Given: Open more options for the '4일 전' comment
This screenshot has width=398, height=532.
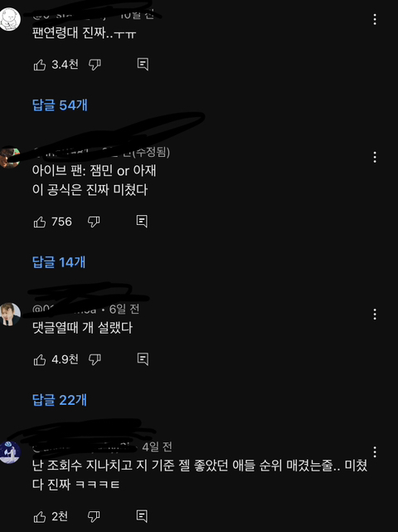Looking at the screenshot, I should tap(375, 452).
